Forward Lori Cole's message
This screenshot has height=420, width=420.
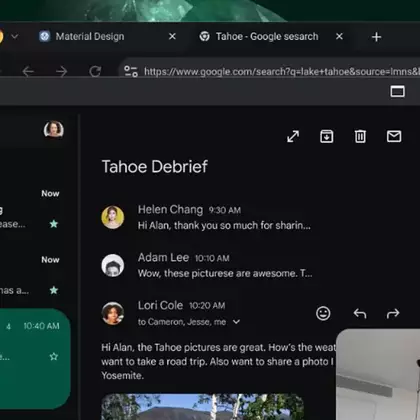[x=393, y=313]
